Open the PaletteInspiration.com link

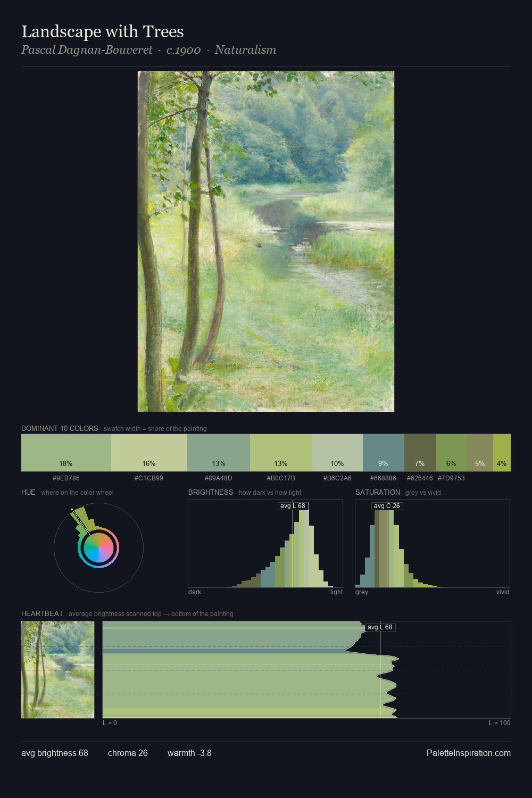pos(469,753)
